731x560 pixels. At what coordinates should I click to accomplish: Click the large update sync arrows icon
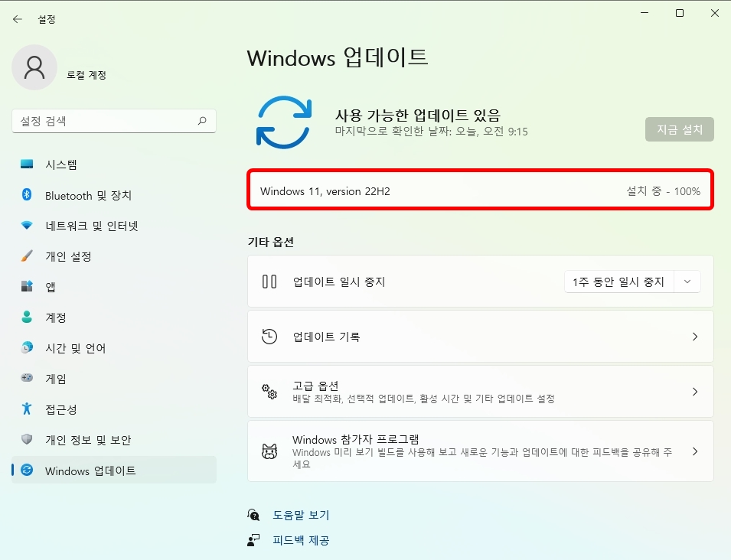(x=283, y=122)
